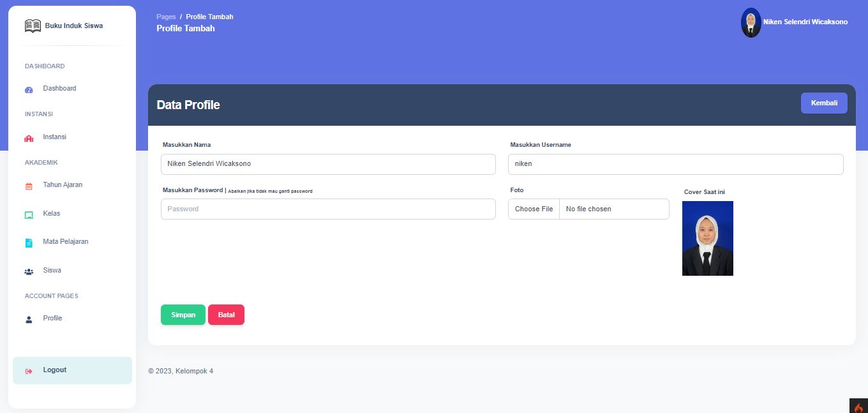Open the Dashboard menu item
Image resolution: width=868 pixels, height=413 pixels.
click(x=59, y=89)
